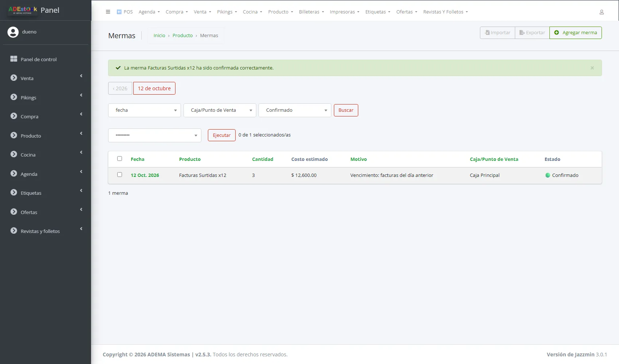
Task: Click the green Confirmado status dot
Action: point(548,175)
